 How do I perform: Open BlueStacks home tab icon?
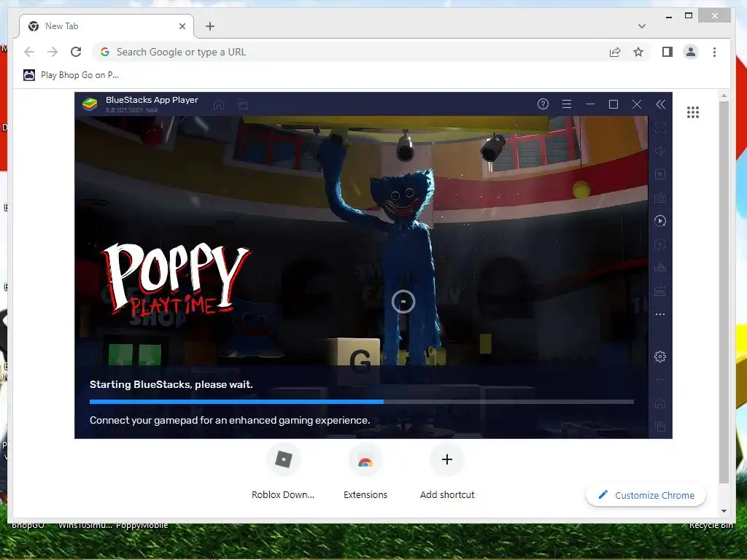click(x=219, y=104)
